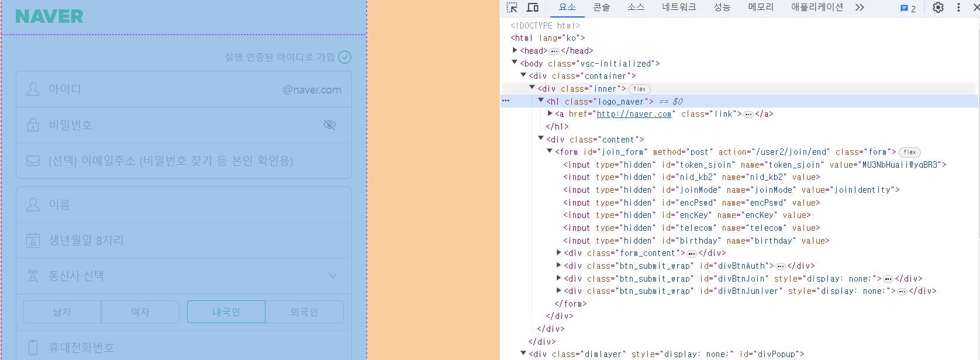Image resolution: width=980 pixels, height=360 pixels.
Task: Click the verified check icon beside 실명 인증된 아이디로 가입
Action: click(x=345, y=57)
